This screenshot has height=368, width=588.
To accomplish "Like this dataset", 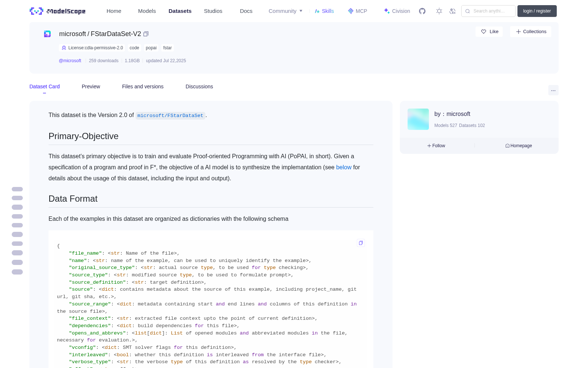I will pos(490,32).
